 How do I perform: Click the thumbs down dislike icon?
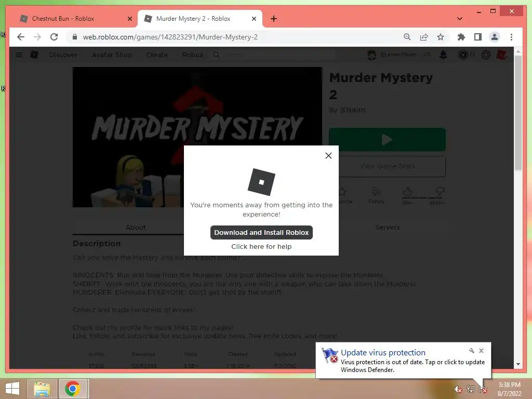(x=439, y=192)
